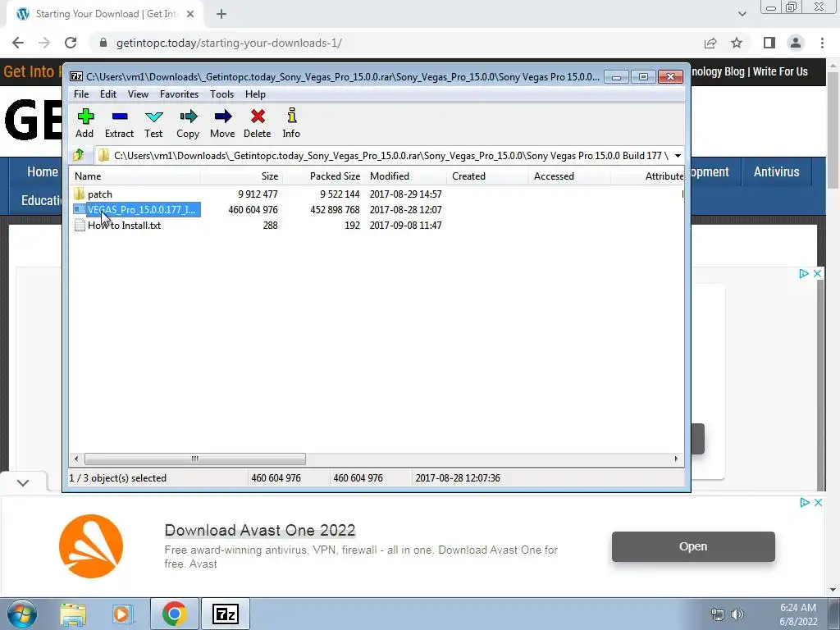Viewport: 840px width, 630px height.
Task: Click the 7-Zip taskbar button
Action: pos(225,614)
